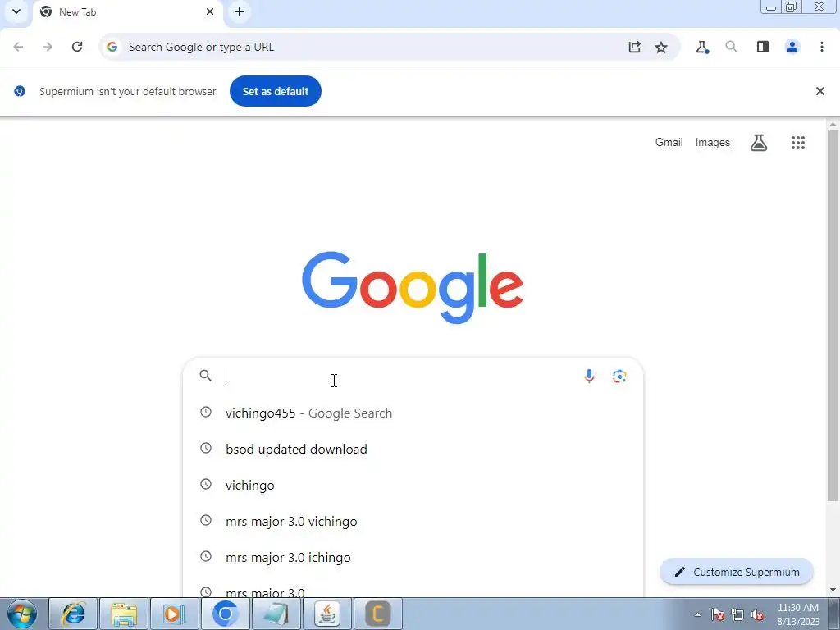Open the Google apps grid
The height and width of the screenshot is (630, 840).
[x=797, y=143]
